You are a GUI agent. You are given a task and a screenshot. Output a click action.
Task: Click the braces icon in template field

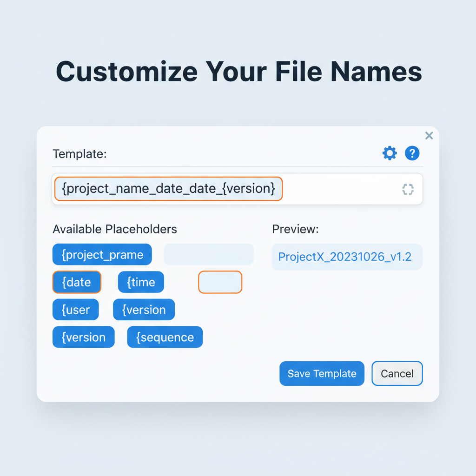pos(408,190)
